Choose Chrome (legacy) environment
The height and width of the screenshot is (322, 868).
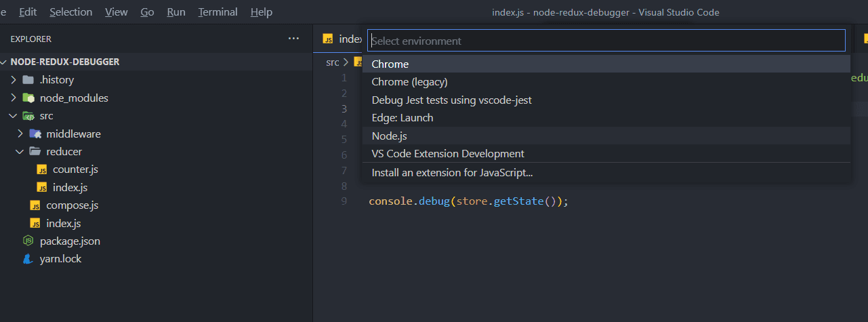point(606,82)
